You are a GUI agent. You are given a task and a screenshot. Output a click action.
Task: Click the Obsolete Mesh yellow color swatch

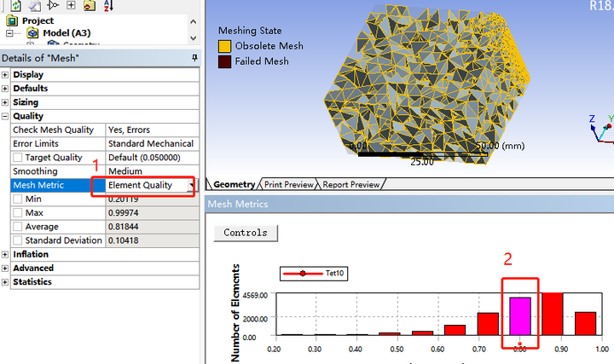[224, 46]
